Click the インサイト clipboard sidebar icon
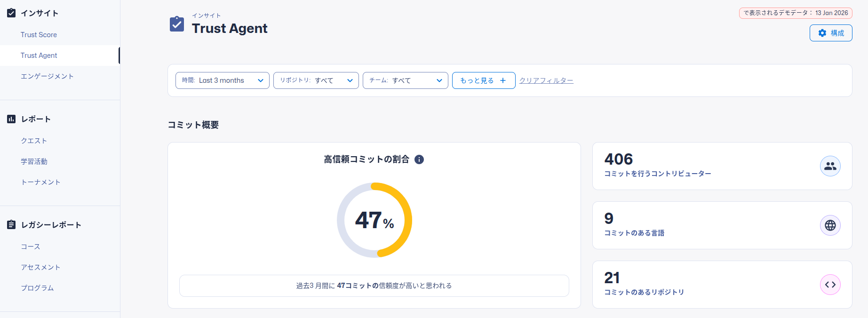The width and height of the screenshot is (868, 318). (11, 13)
